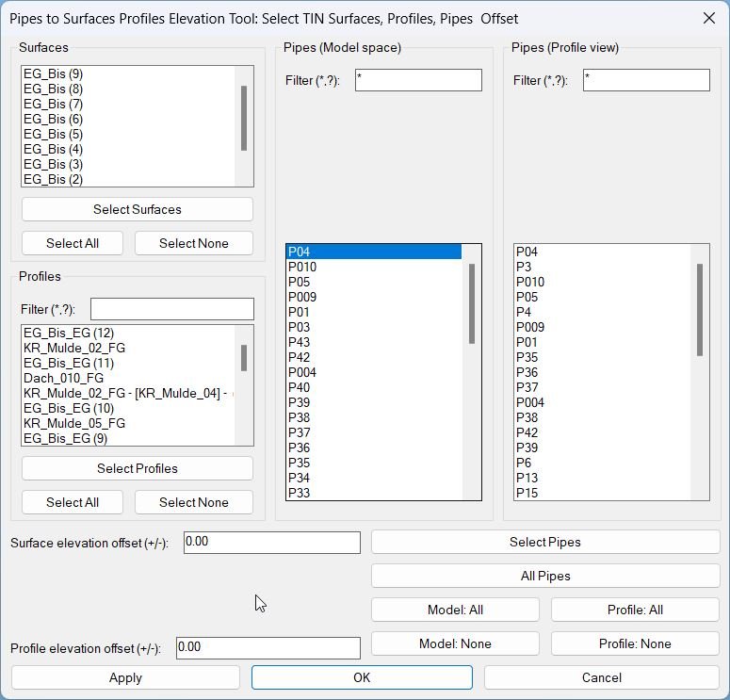Click the Profile: None button

[x=635, y=643]
